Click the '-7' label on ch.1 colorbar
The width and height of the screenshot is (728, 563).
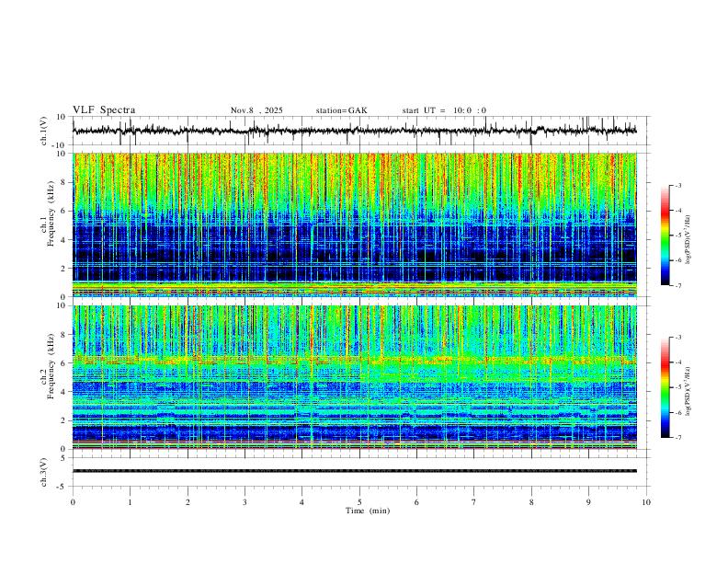click(677, 285)
